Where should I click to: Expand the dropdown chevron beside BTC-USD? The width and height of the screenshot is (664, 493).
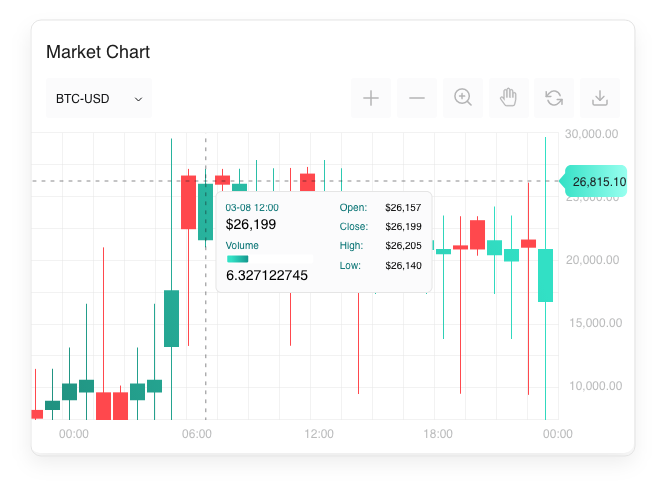[138, 99]
